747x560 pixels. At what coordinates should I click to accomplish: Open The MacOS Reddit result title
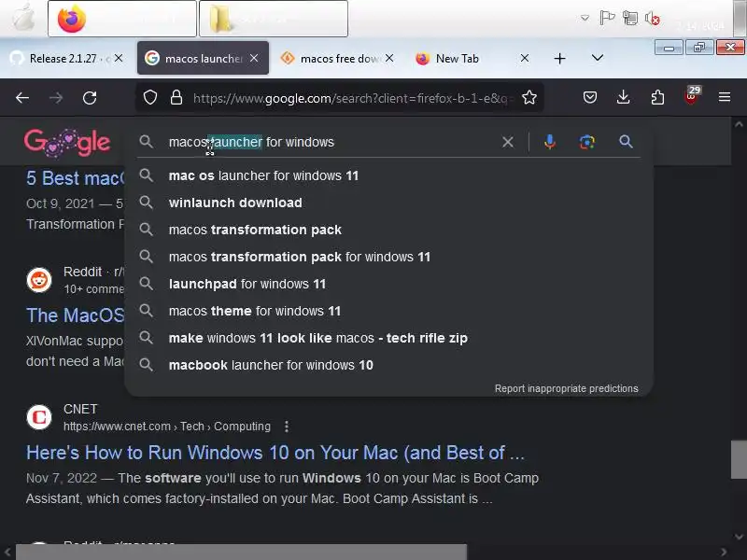pos(75,315)
